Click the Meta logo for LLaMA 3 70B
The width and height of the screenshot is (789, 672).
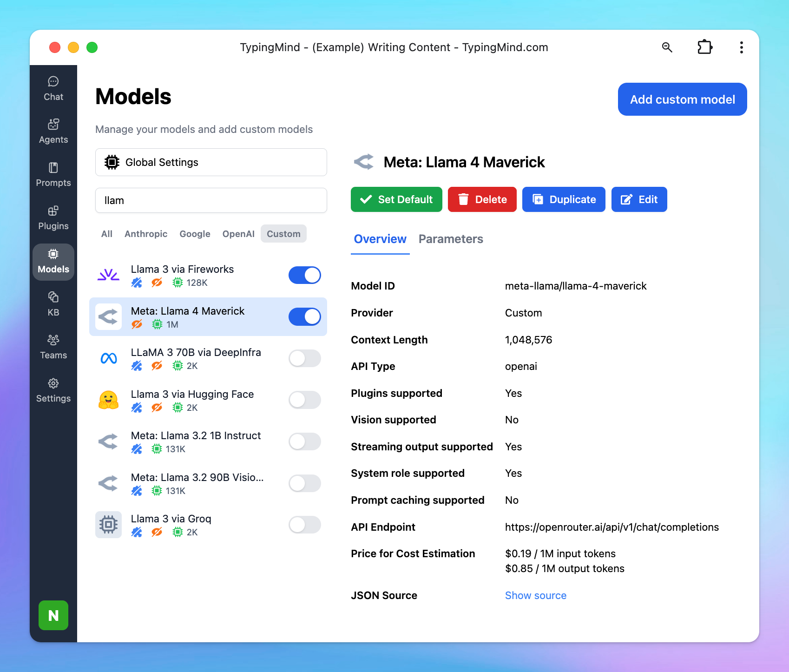pyautogui.click(x=108, y=358)
